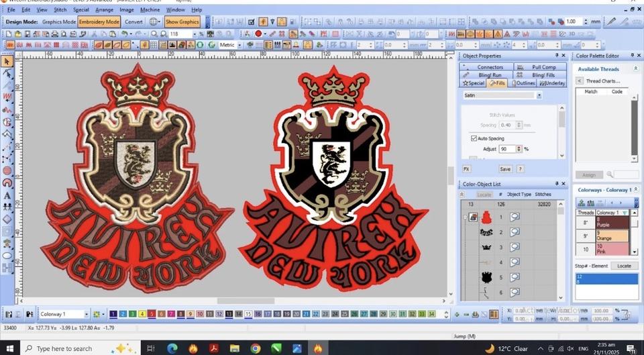This screenshot has width=644, height=355.
Task: Click Locate button next to Stop# - Element
Action: 624,266
